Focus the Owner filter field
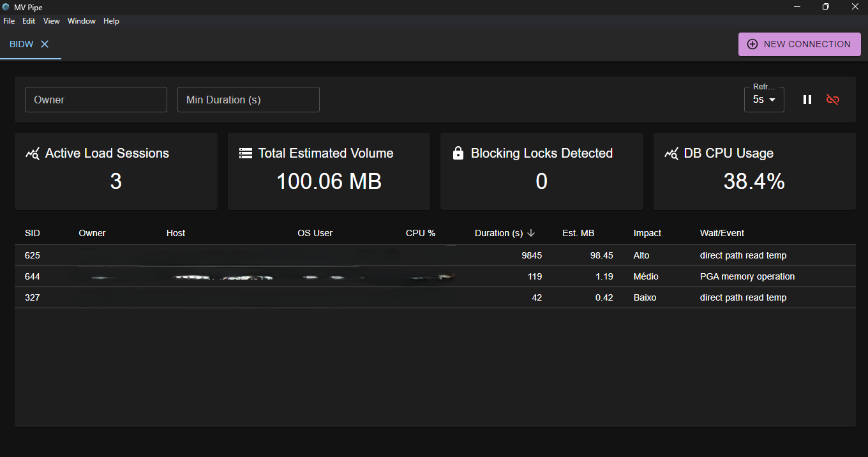The width and height of the screenshot is (868, 457). 96,100
